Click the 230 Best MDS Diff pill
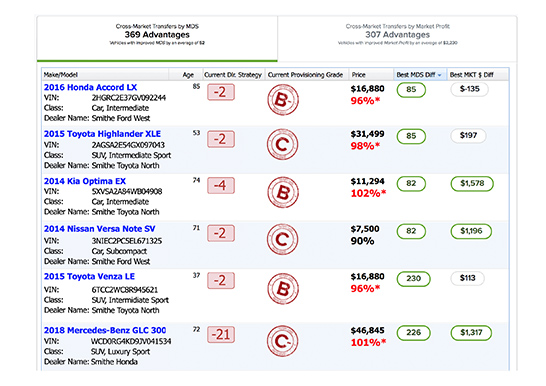This screenshot has width=546, height=386. [x=413, y=279]
